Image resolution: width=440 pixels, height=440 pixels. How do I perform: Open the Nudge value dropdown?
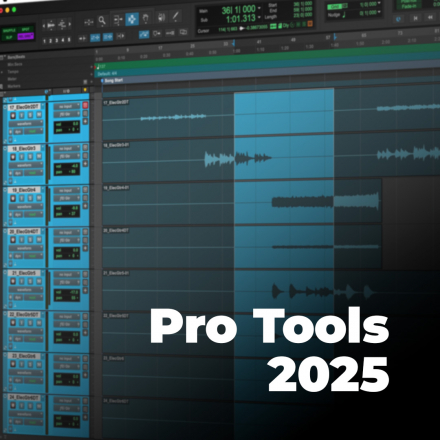(x=379, y=12)
